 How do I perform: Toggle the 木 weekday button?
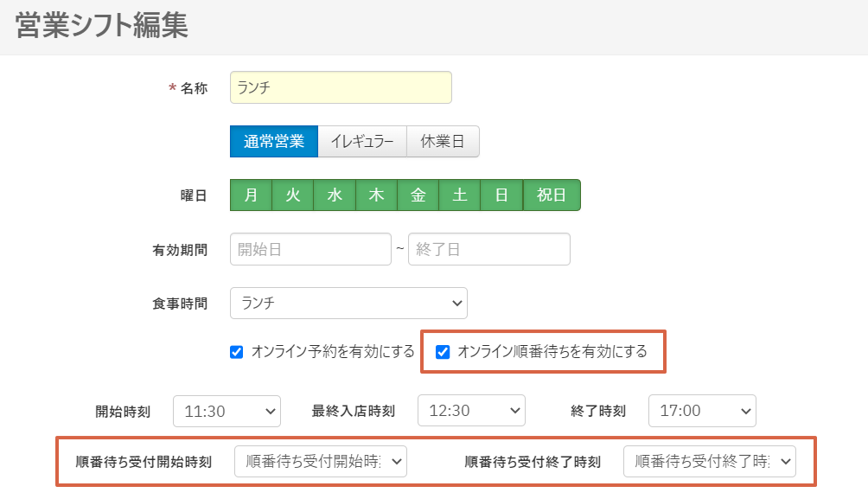click(x=376, y=195)
